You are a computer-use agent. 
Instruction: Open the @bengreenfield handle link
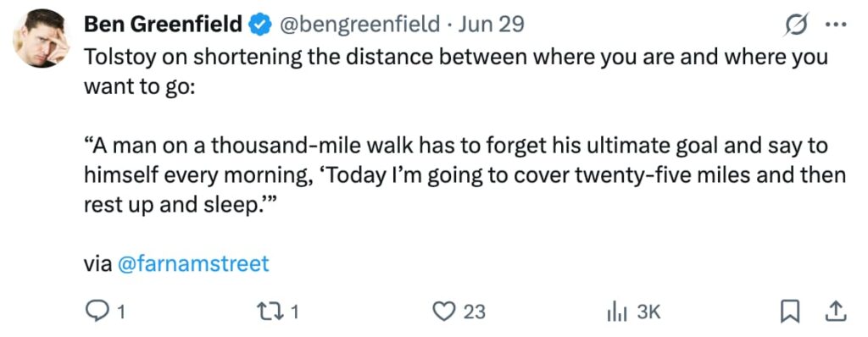click(x=361, y=25)
